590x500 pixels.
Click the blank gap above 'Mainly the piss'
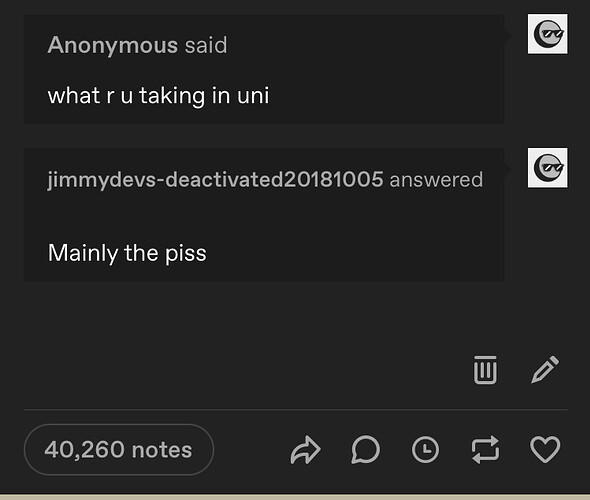click(264, 216)
